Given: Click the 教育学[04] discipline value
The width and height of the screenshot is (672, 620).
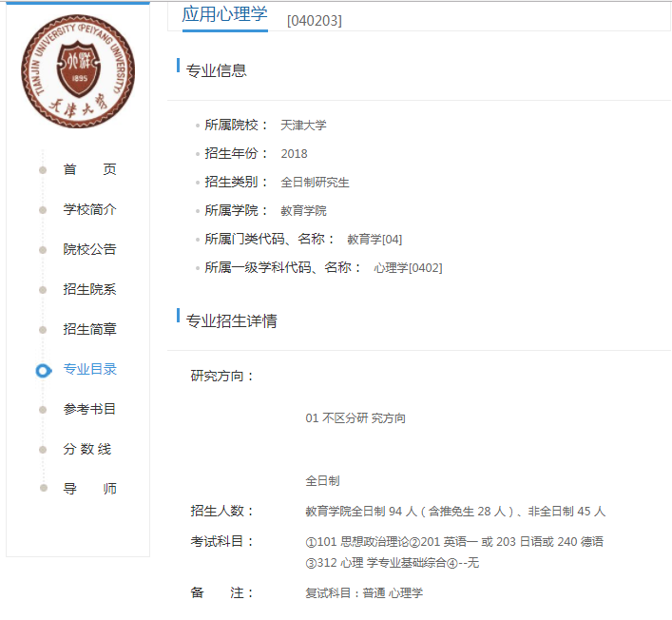Looking at the screenshot, I should tap(374, 240).
